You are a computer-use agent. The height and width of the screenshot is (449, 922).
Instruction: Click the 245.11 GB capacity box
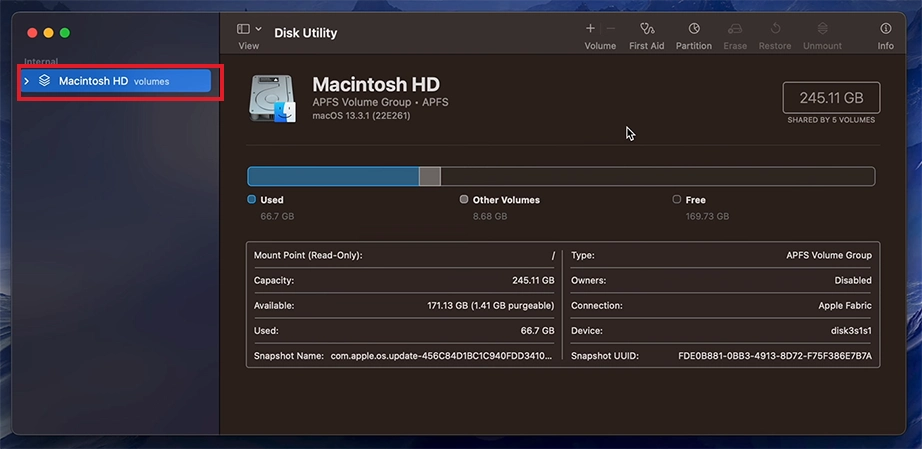coord(831,98)
